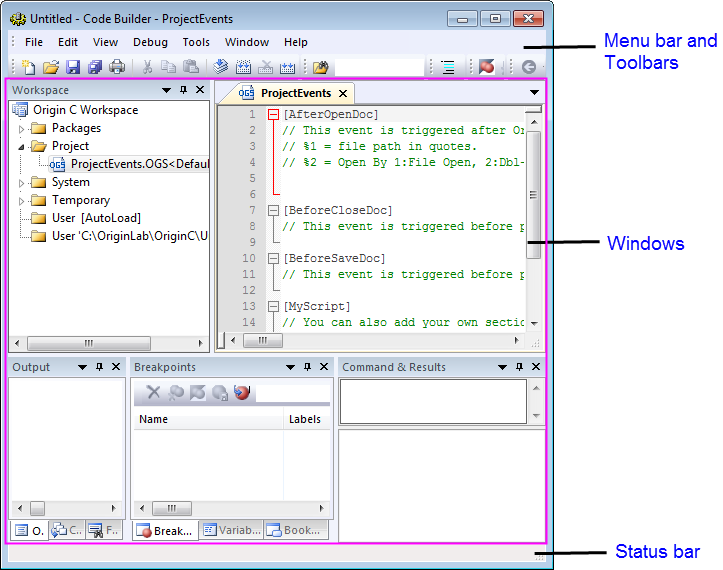Open the View menu
Viewport: 723px width, 570px height.
(x=105, y=42)
